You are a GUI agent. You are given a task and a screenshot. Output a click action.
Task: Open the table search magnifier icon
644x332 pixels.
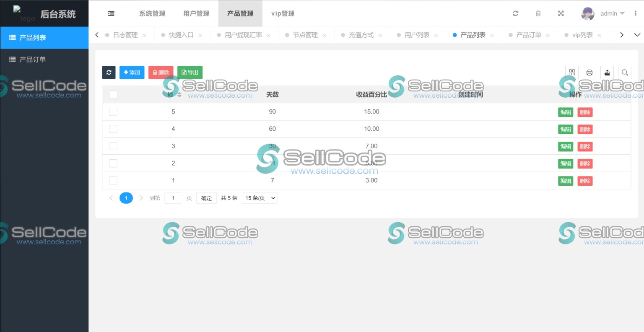[625, 73]
